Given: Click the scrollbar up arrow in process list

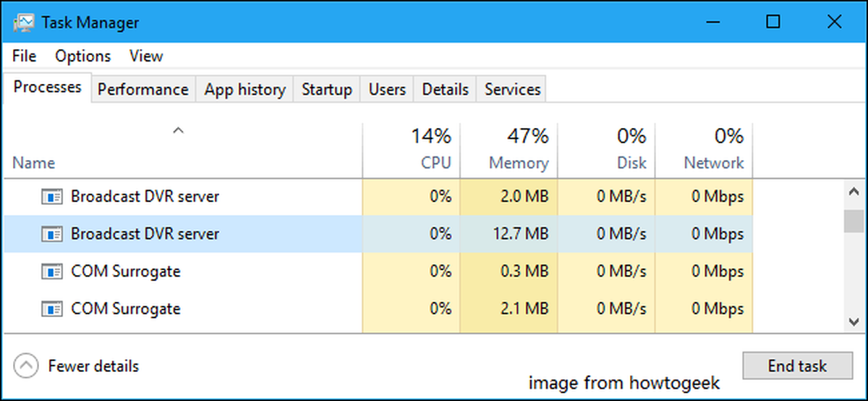Looking at the screenshot, I should (x=854, y=193).
